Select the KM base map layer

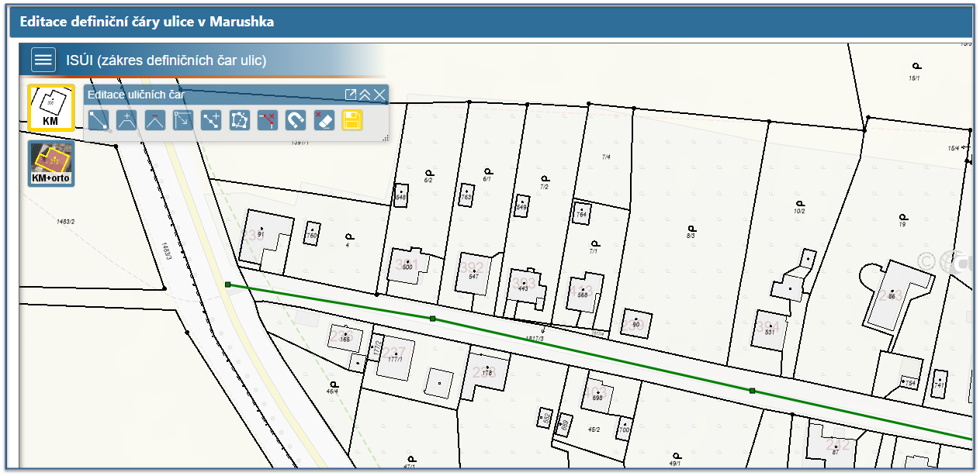[50, 107]
